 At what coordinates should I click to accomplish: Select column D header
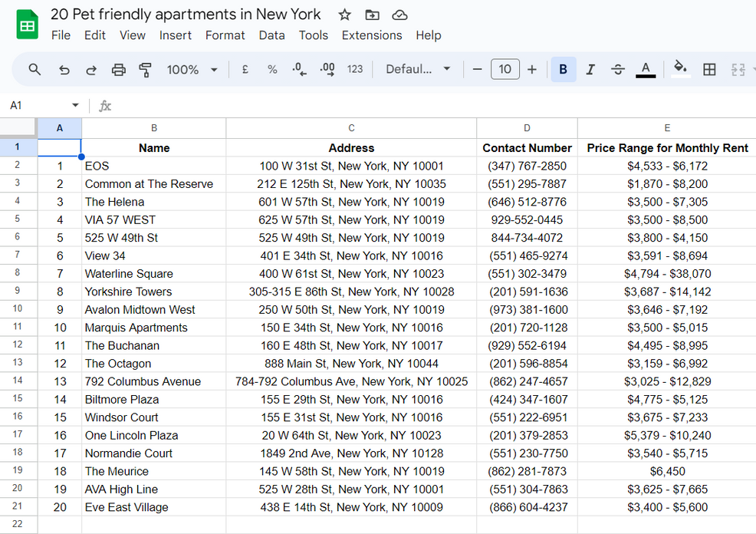click(x=527, y=128)
